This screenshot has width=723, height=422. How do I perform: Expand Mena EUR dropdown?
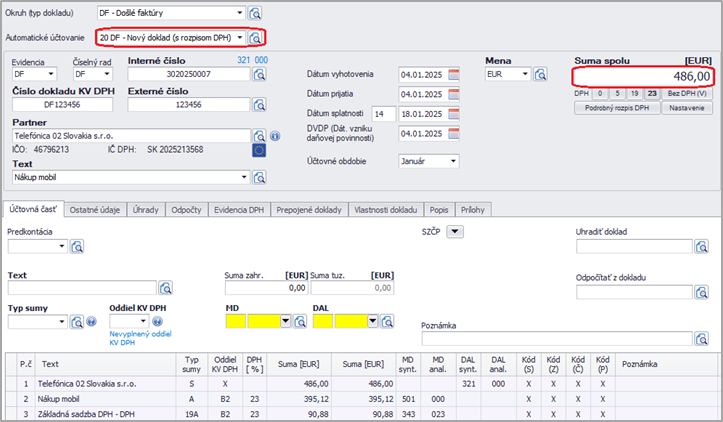point(525,74)
